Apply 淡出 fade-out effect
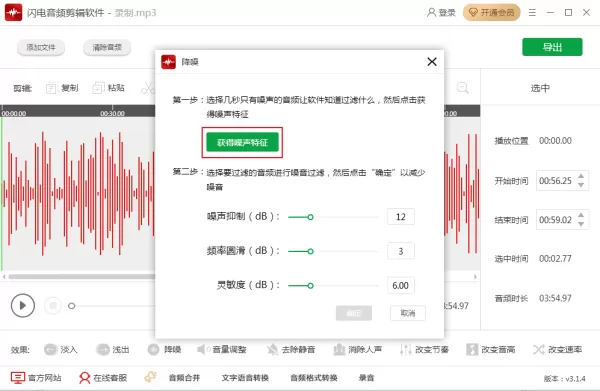The width and height of the screenshot is (600, 391). [x=112, y=349]
